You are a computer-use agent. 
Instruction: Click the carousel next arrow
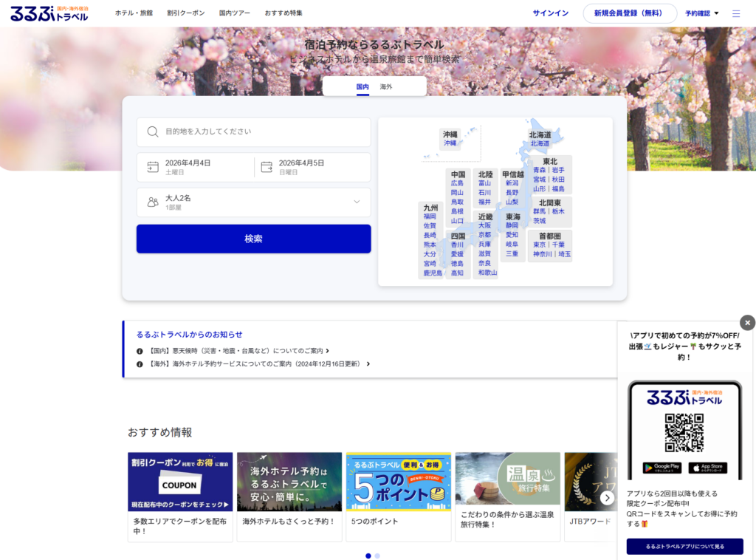[x=607, y=498]
